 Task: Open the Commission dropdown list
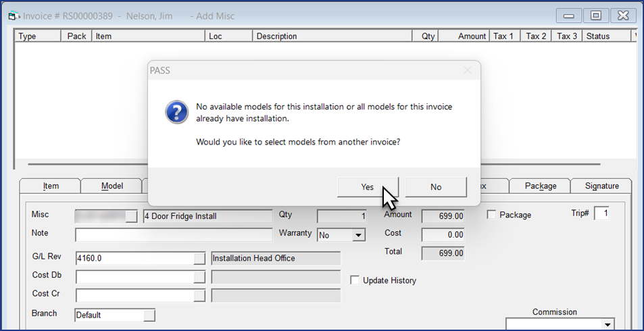[x=607, y=325]
